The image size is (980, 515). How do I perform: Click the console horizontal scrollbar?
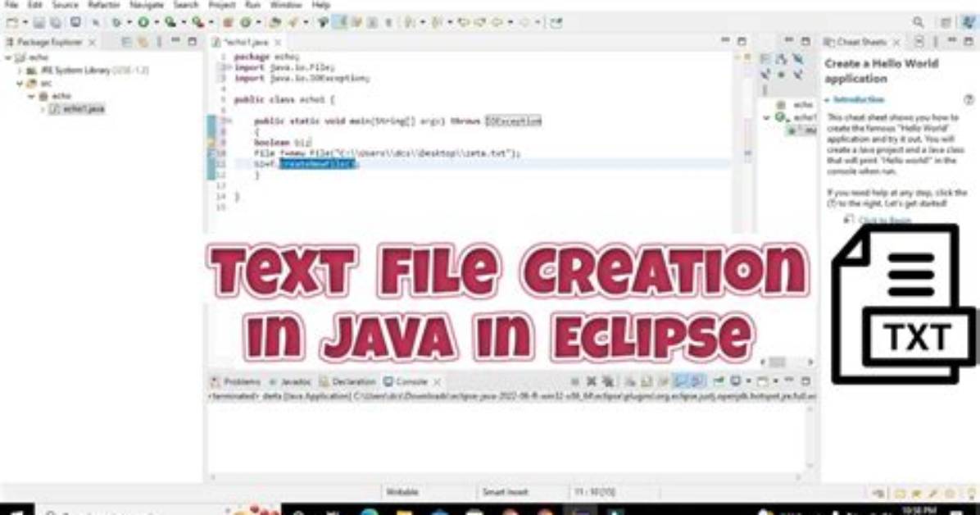click(x=505, y=476)
